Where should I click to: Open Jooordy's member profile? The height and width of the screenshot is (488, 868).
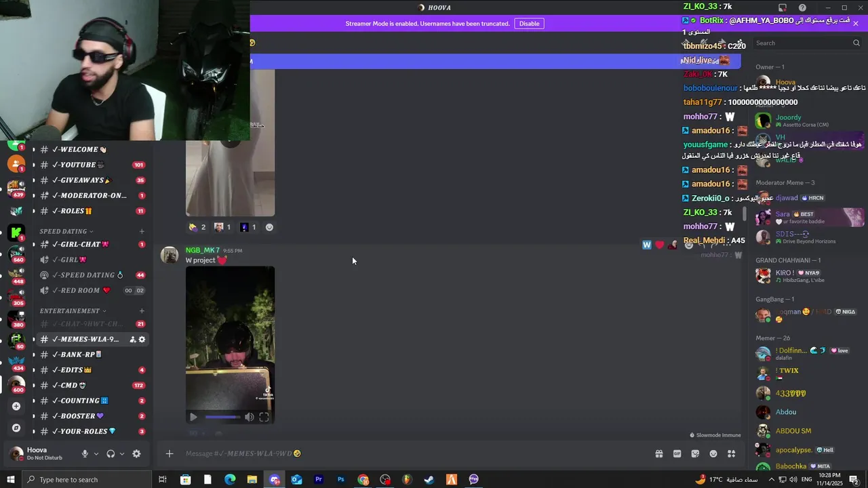pyautogui.click(x=807, y=121)
